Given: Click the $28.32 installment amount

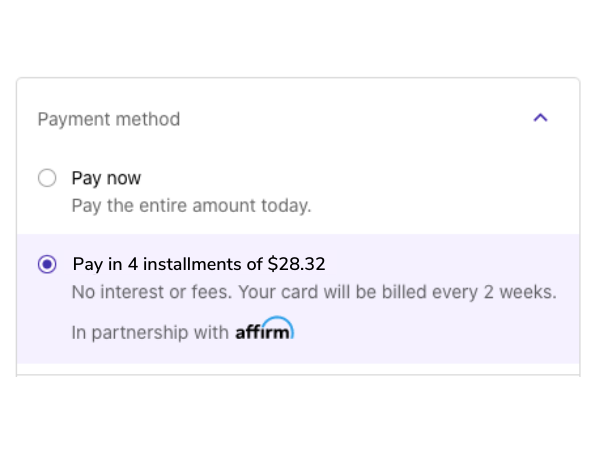Looking at the screenshot, I should (297, 264).
